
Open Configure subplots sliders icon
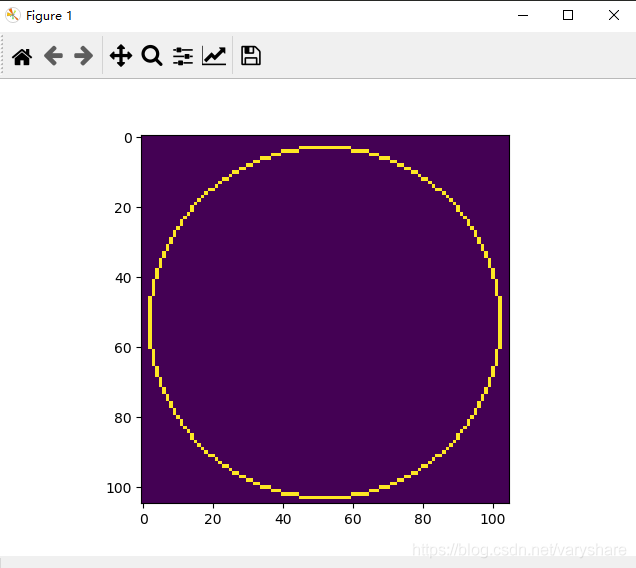coord(183,56)
